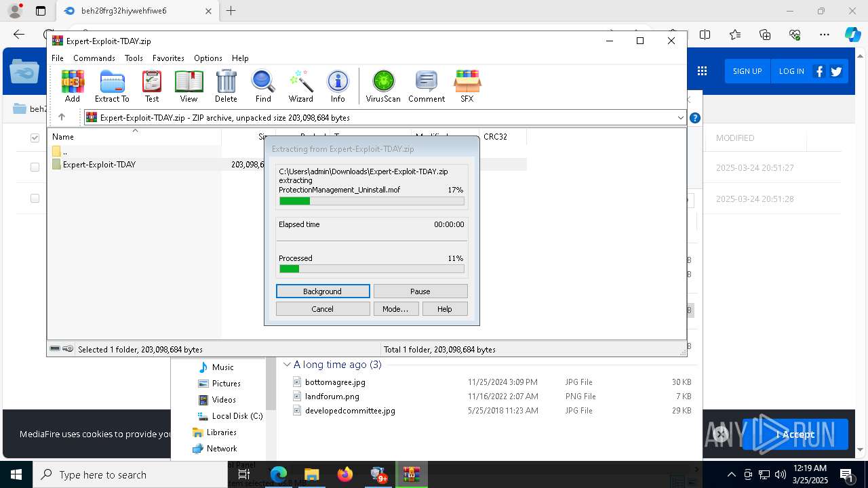Pause the extraction

click(420, 291)
